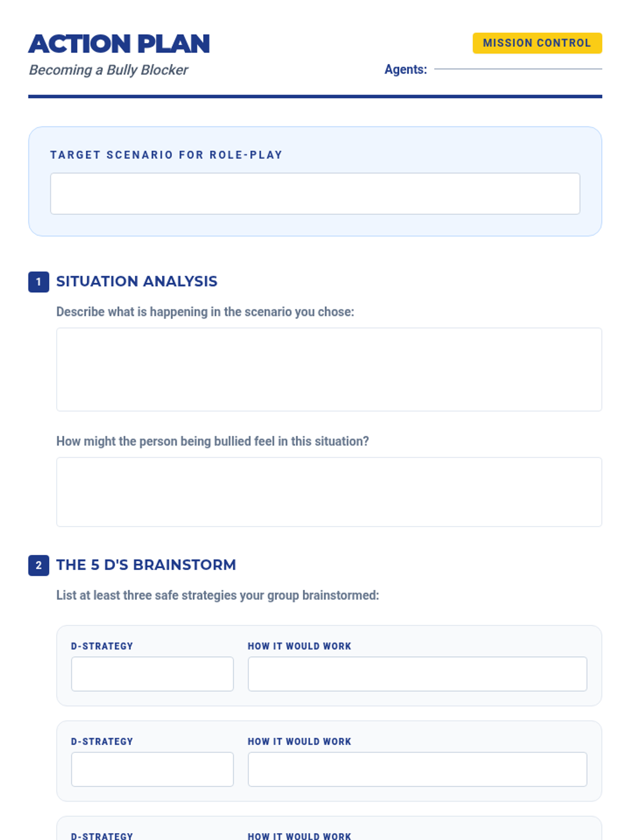Click the MISSION CONTROL yellow badge
630x840 pixels.
pos(537,43)
